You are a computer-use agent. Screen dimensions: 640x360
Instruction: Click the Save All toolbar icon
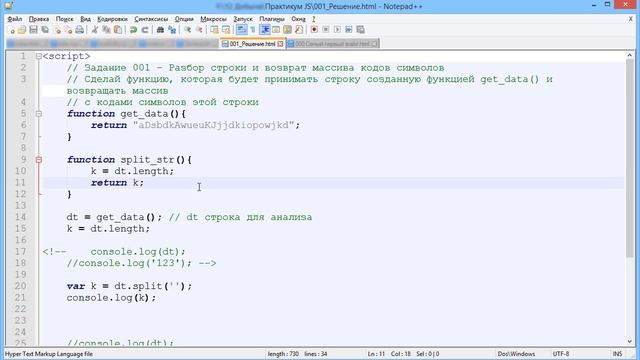pyautogui.click(x=45, y=30)
